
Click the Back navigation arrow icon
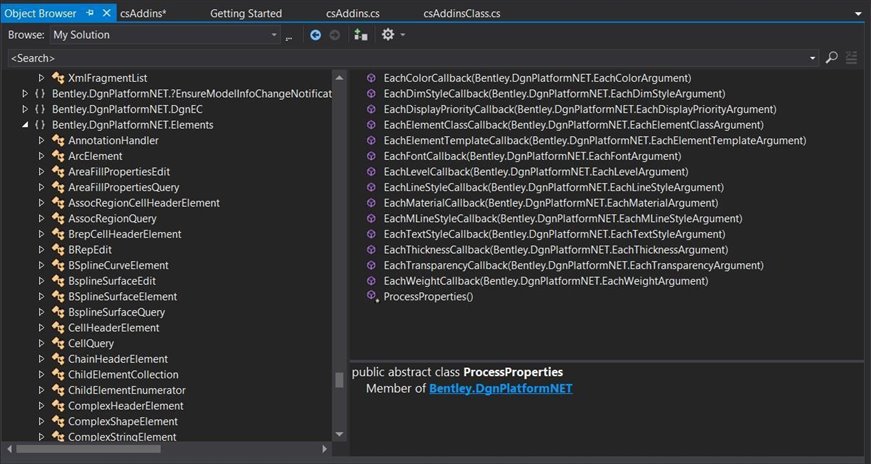[x=315, y=35]
